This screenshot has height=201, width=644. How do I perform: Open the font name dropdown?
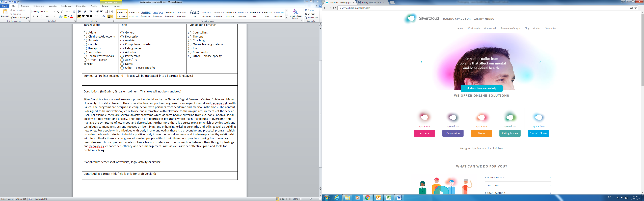point(44,12)
